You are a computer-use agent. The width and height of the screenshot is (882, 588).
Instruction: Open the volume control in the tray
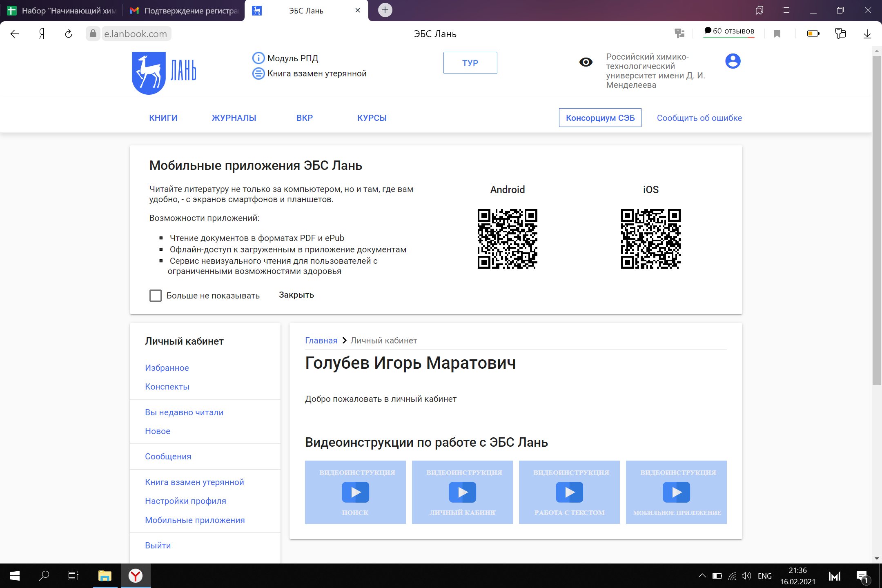point(746,576)
